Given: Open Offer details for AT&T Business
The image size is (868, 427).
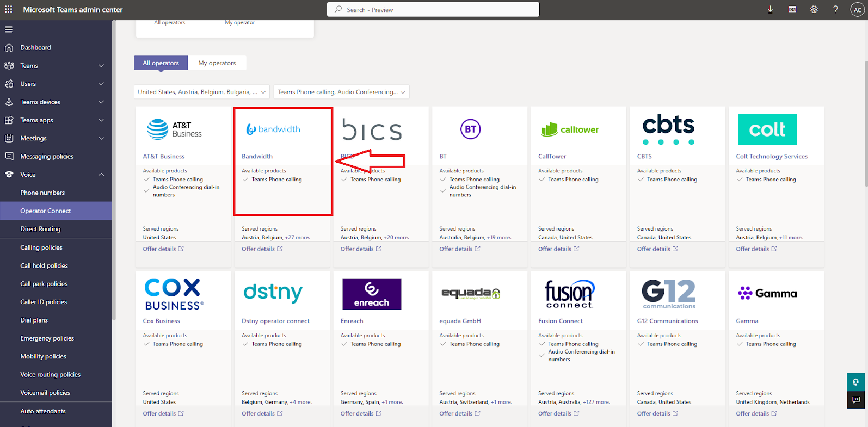Looking at the screenshot, I should point(163,249).
